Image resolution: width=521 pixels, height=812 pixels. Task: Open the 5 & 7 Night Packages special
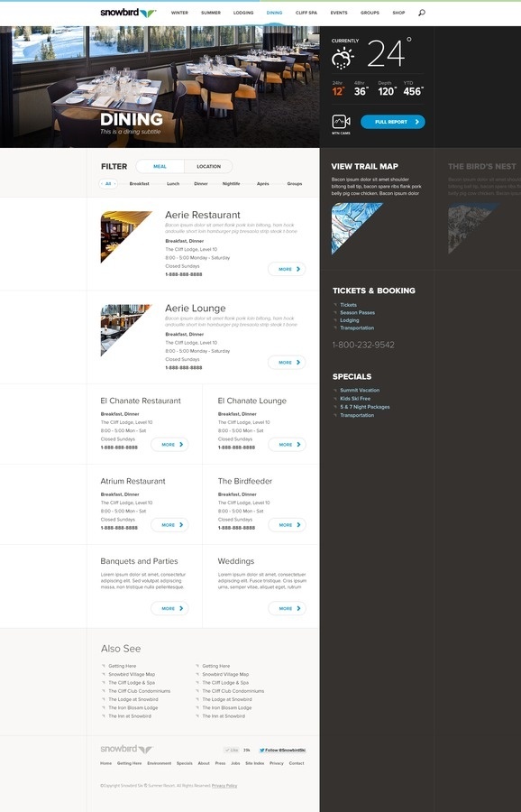click(x=365, y=407)
